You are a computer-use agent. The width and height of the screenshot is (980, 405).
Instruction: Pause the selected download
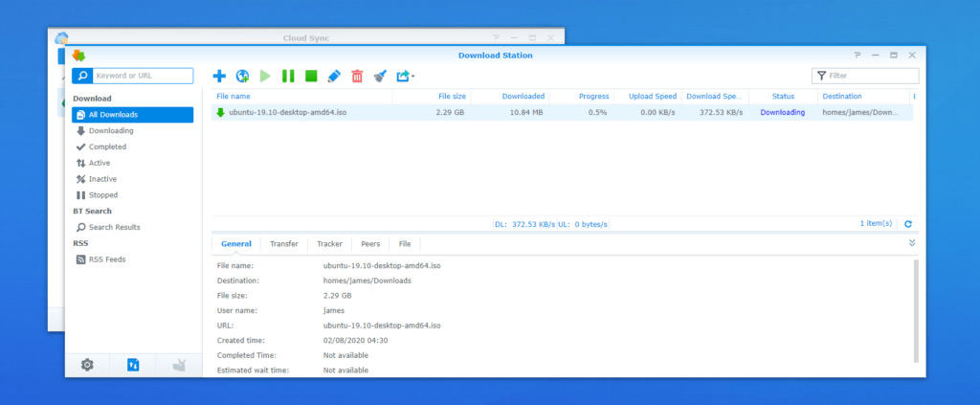pos(288,76)
